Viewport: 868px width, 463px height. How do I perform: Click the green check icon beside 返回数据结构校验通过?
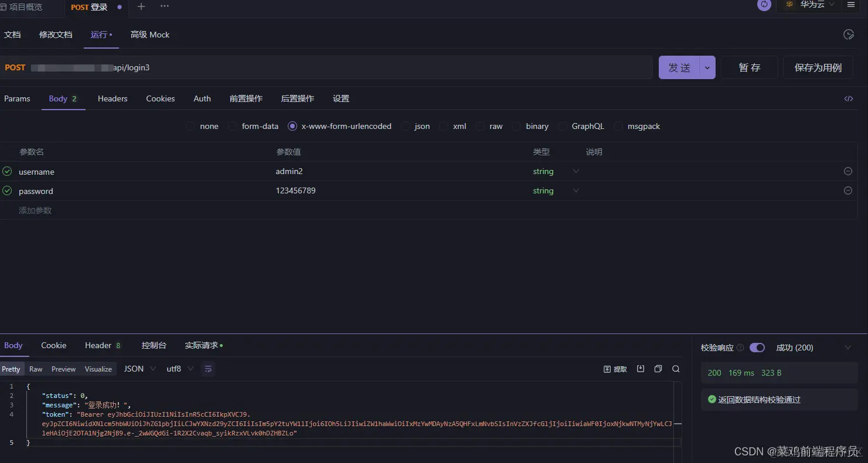pyautogui.click(x=712, y=399)
